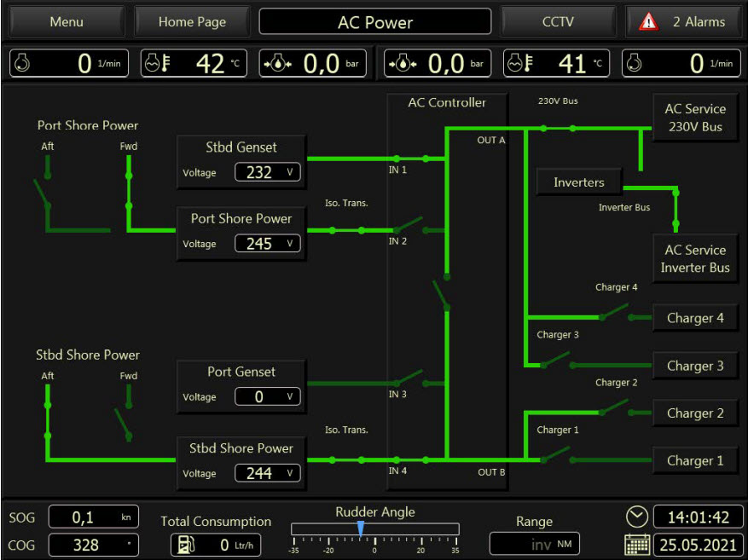This screenshot has width=748, height=560.
Task: Toggle the Charger 1 breaker switch
Action: click(554, 456)
